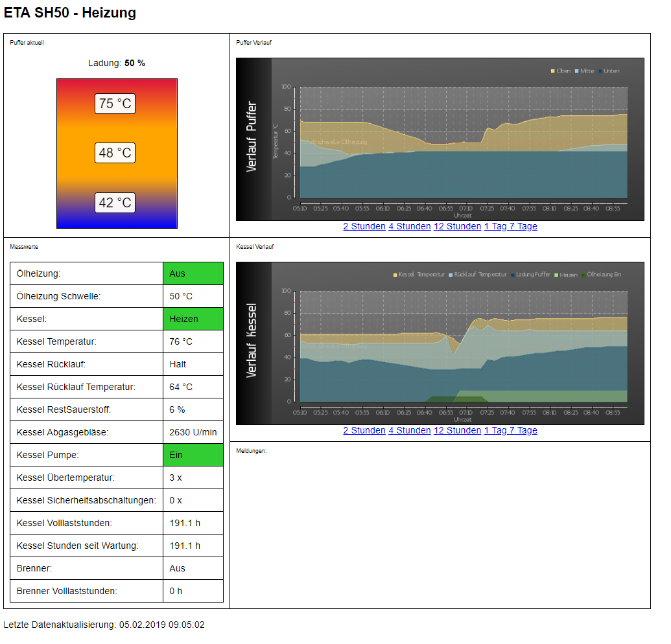671x644 pixels.
Task: Click the Rücklauf Temperatur 64 °C value
Action: tap(193, 387)
